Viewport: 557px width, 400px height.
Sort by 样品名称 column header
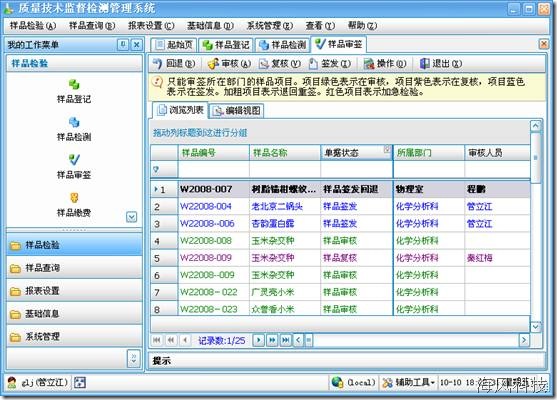(285, 153)
